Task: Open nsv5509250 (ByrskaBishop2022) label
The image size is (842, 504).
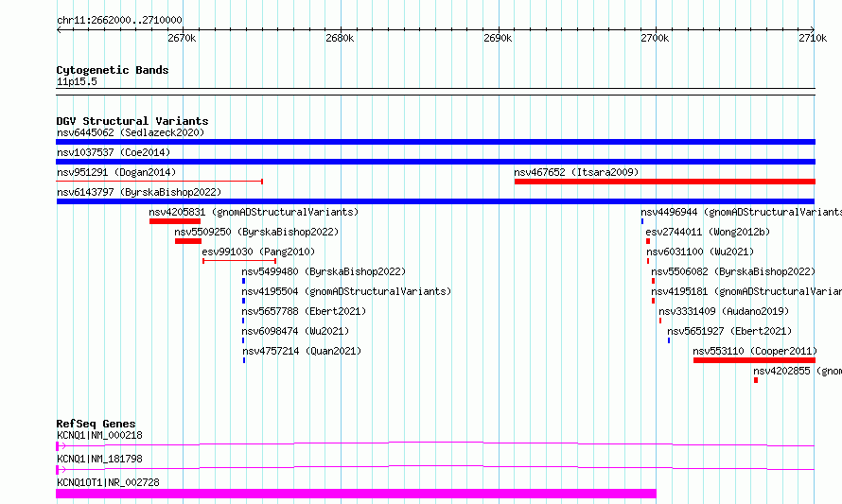Action: coord(256,232)
